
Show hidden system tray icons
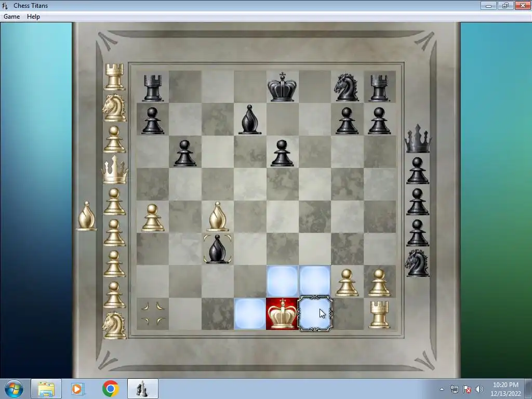coord(442,389)
